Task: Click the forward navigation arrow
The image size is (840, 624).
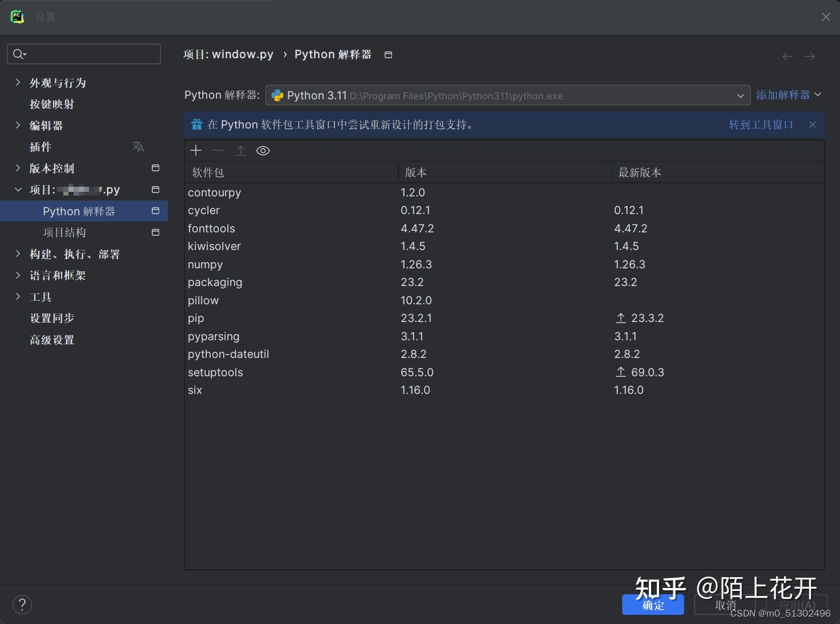Action: point(809,55)
